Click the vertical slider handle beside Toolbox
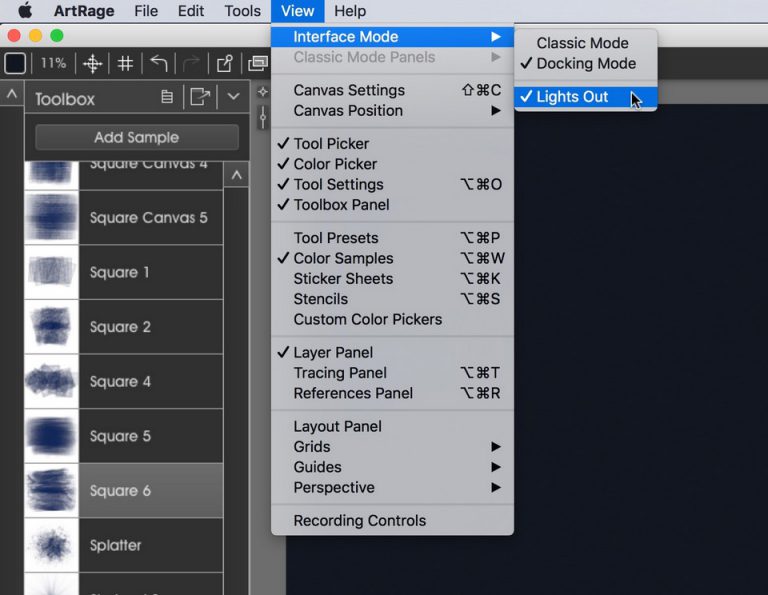768x595 pixels. click(x=263, y=118)
